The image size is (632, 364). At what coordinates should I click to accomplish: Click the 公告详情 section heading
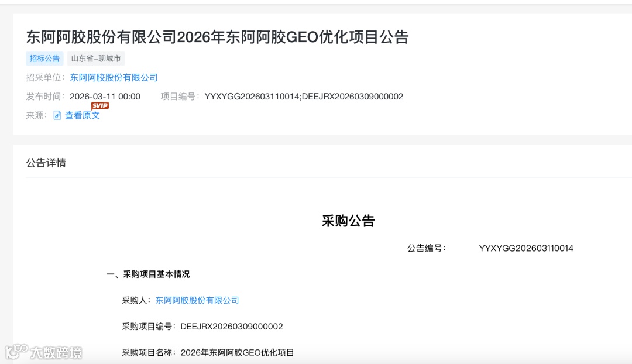click(x=46, y=163)
